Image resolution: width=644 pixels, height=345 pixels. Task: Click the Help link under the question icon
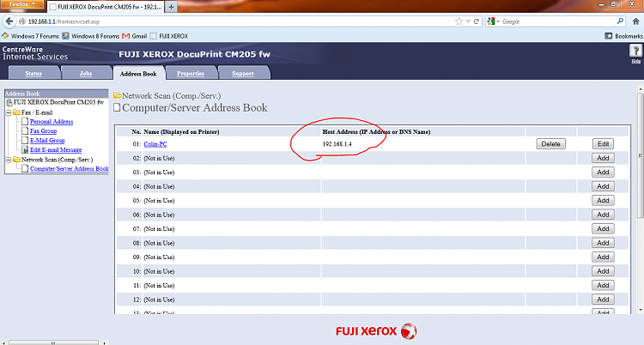click(x=635, y=61)
